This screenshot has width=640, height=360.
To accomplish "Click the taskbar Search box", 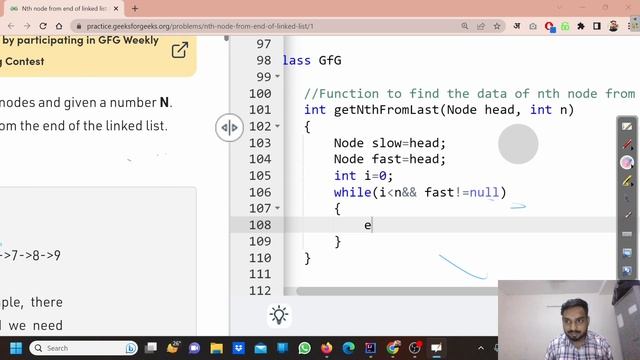I will (83, 348).
